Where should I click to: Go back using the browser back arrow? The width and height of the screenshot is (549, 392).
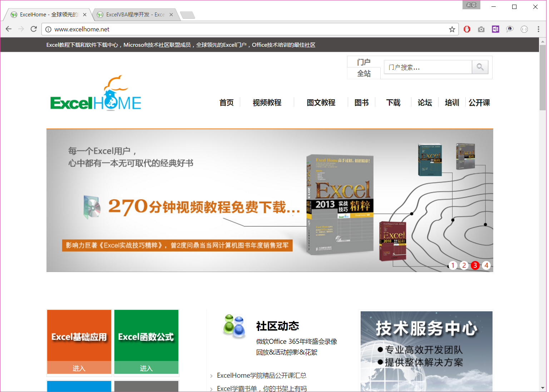click(x=9, y=29)
